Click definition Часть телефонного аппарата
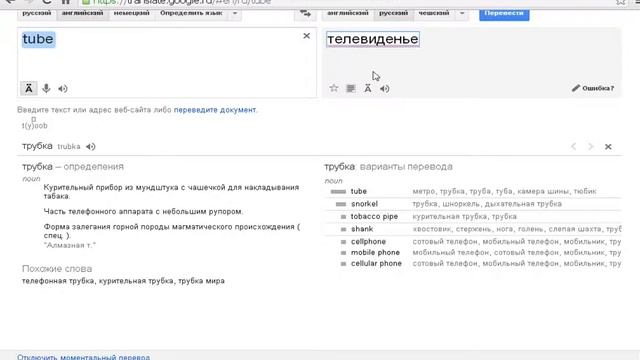This screenshot has height=360, width=640. [x=143, y=211]
